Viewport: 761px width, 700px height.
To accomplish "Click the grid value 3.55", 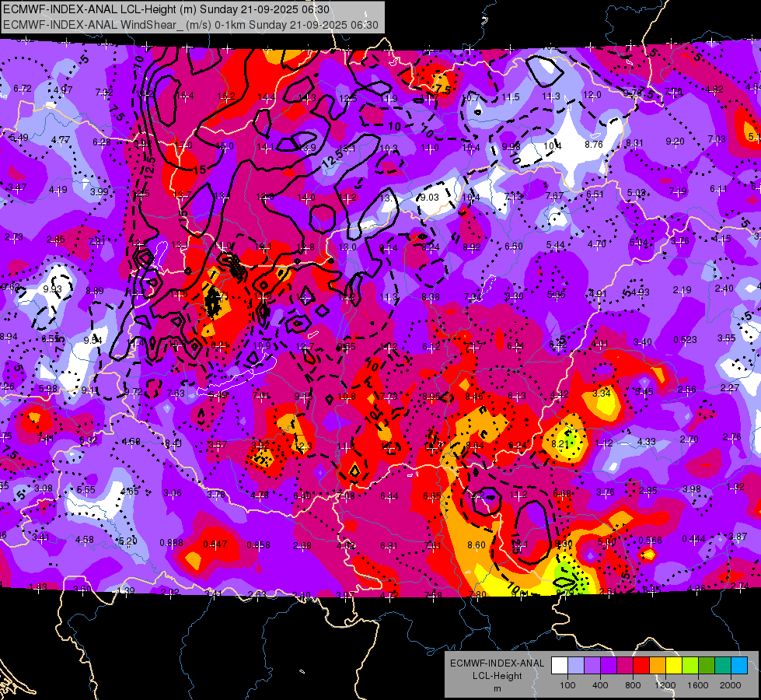I will (727, 338).
